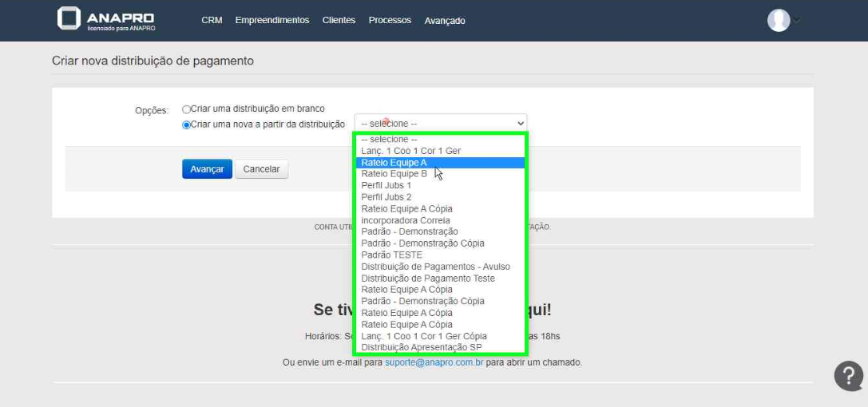Select 'incorporadora Correia' option
The width and height of the screenshot is (868, 407).
coord(406,220)
